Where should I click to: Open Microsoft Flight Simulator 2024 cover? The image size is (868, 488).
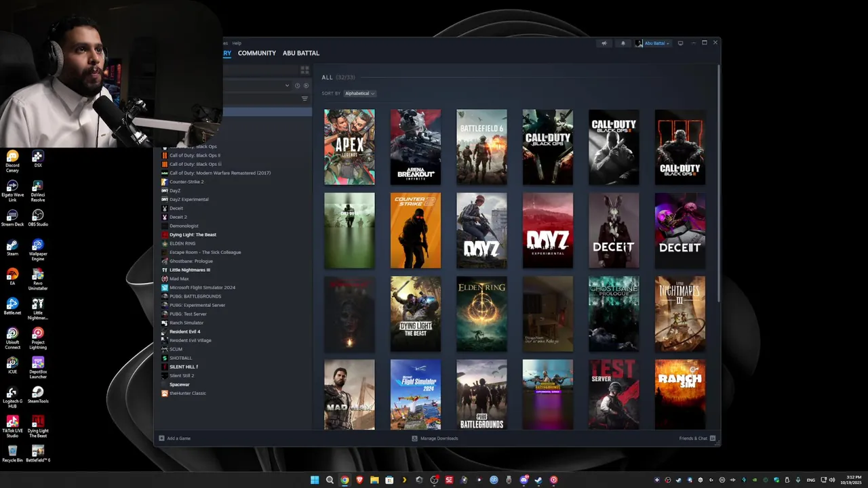[416, 394]
